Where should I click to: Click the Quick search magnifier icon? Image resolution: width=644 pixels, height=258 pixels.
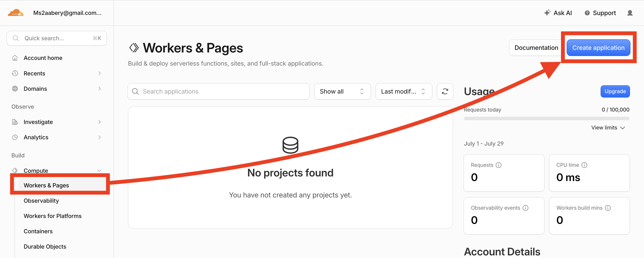click(16, 38)
